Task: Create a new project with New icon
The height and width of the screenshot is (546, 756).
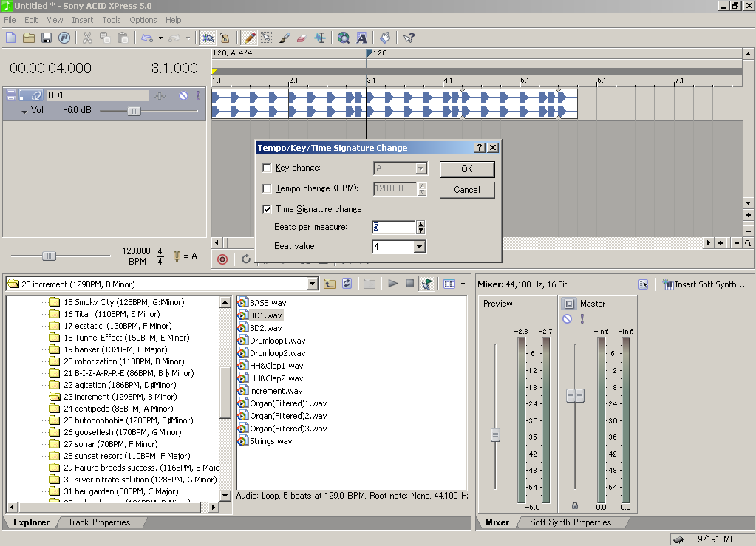Action: click(x=11, y=38)
